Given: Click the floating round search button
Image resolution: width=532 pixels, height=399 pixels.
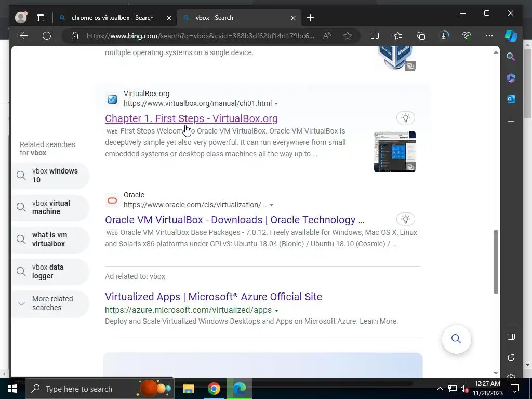Looking at the screenshot, I should 456,339.
